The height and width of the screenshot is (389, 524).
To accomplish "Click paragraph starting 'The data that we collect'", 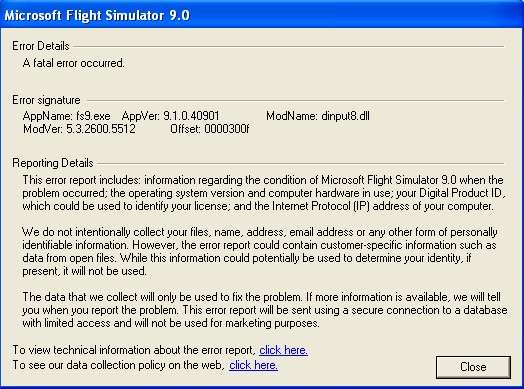I will [265, 310].
